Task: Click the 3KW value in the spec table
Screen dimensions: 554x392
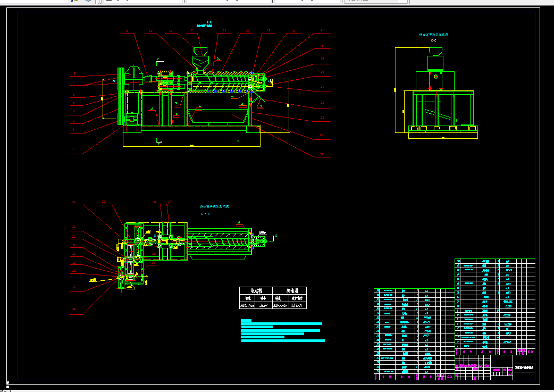Action: (x=263, y=305)
